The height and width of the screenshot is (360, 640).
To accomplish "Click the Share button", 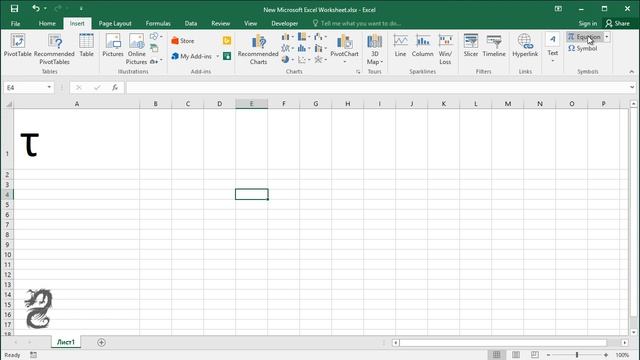I will point(618,23).
